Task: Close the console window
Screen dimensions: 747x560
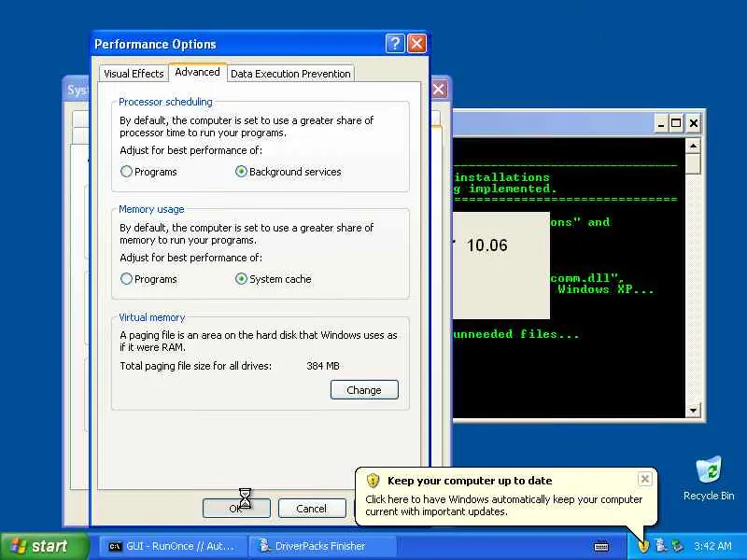Action: pos(694,124)
